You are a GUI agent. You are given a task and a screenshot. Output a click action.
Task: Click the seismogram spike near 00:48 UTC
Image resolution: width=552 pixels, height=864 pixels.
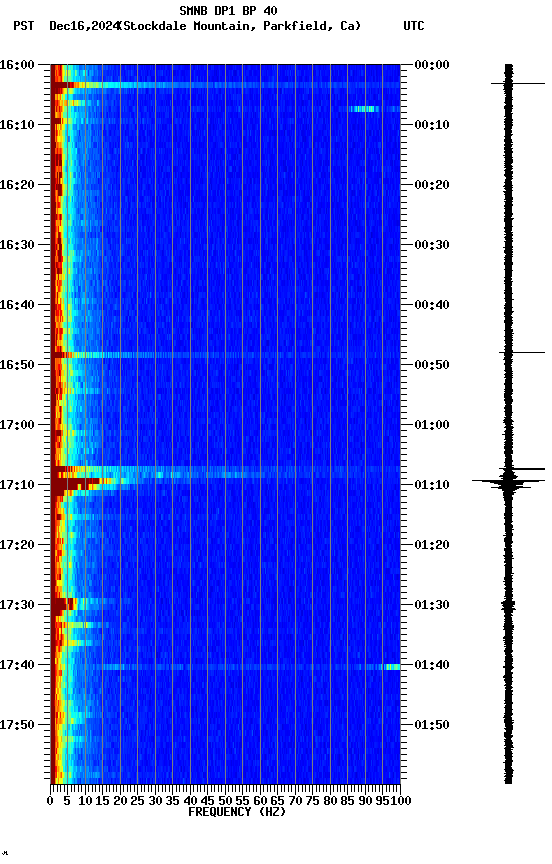tap(522, 353)
